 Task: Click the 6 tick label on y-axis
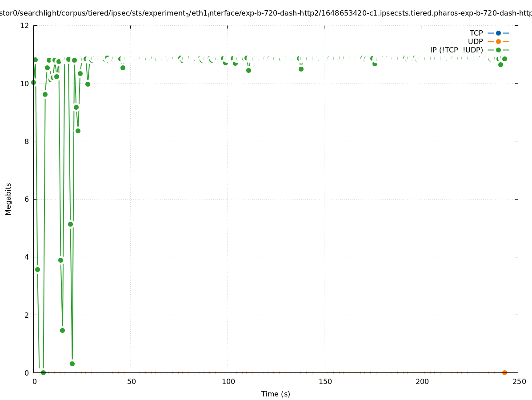click(27, 199)
